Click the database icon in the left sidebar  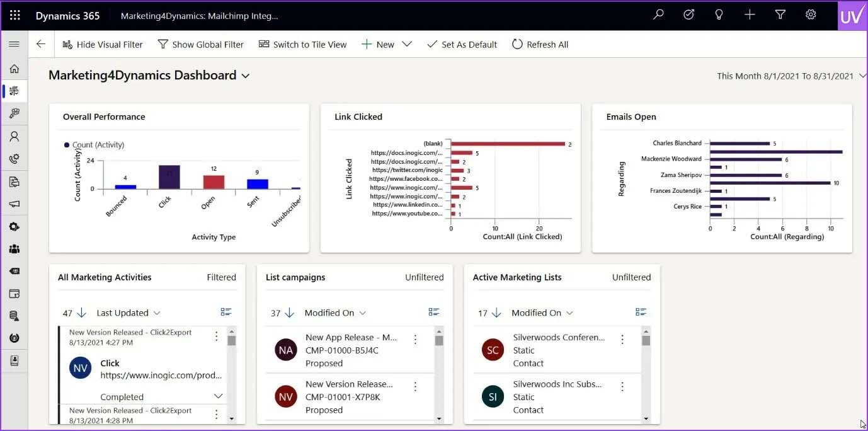[x=14, y=316]
